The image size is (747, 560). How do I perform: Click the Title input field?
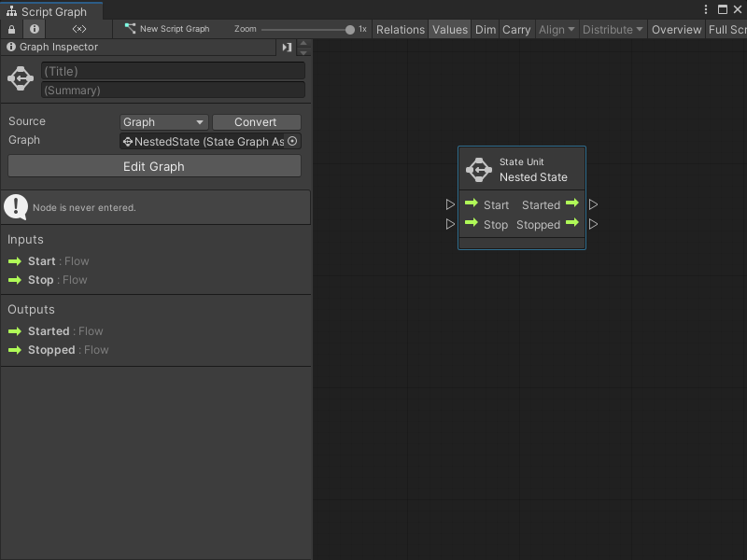[x=172, y=70]
